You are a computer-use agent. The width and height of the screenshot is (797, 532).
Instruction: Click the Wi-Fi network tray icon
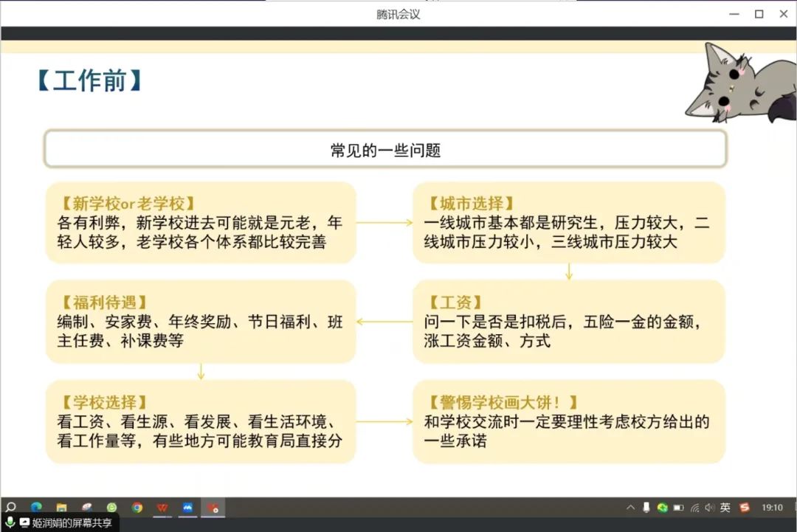(x=694, y=508)
